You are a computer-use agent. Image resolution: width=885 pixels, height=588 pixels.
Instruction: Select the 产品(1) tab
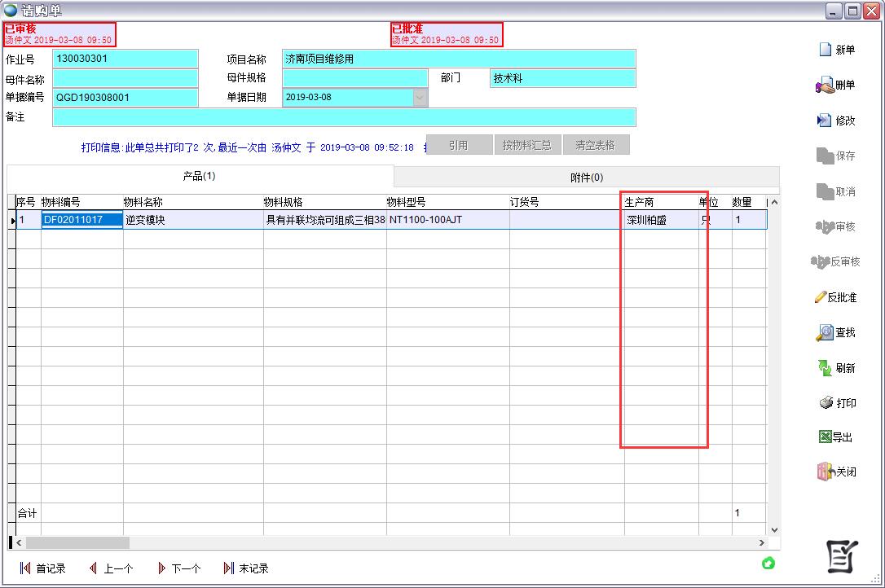(x=199, y=176)
